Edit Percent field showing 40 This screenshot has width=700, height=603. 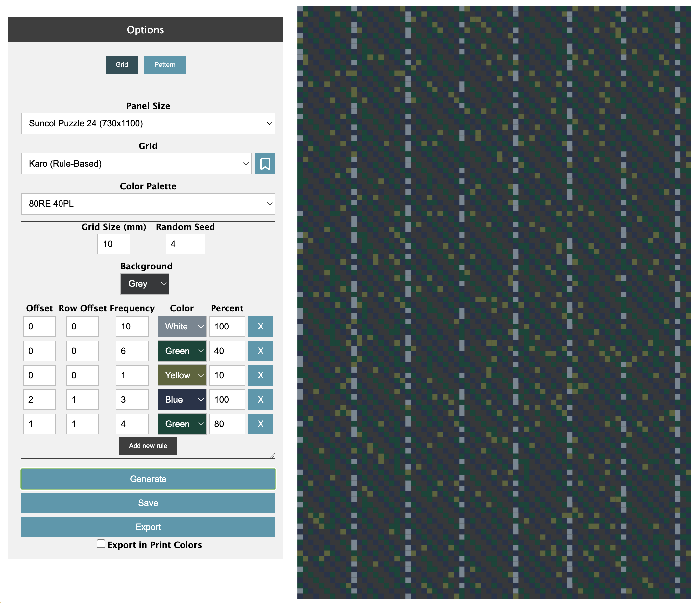pos(227,351)
